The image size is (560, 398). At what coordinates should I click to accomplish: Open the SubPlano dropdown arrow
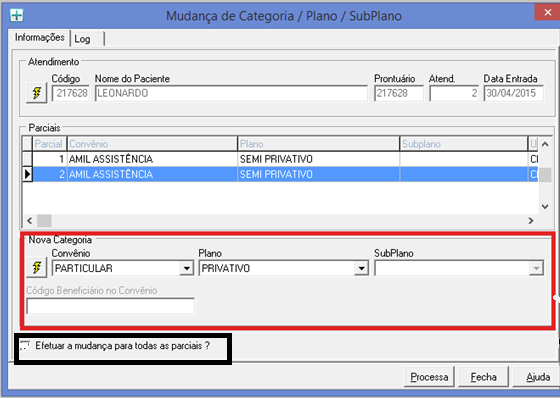(536, 268)
